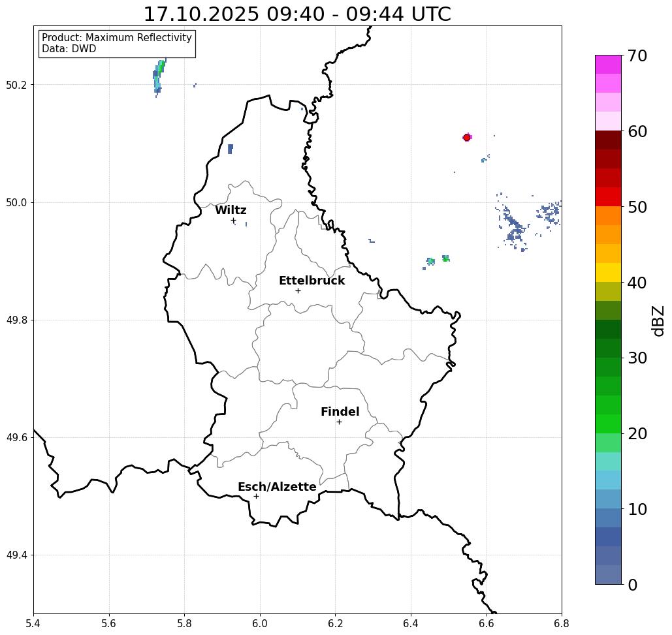
Task: Click the latitude tick label 49.4
Action: point(16,555)
